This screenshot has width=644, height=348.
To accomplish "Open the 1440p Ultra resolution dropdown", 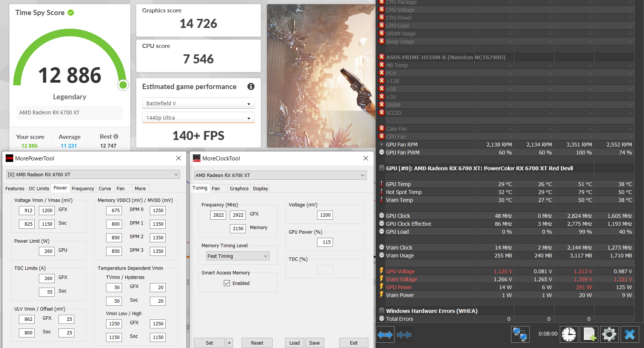I will coord(199,118).
